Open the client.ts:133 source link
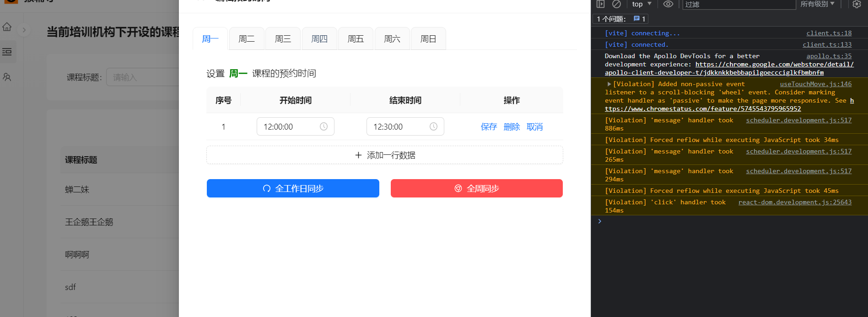 (827, 44)
